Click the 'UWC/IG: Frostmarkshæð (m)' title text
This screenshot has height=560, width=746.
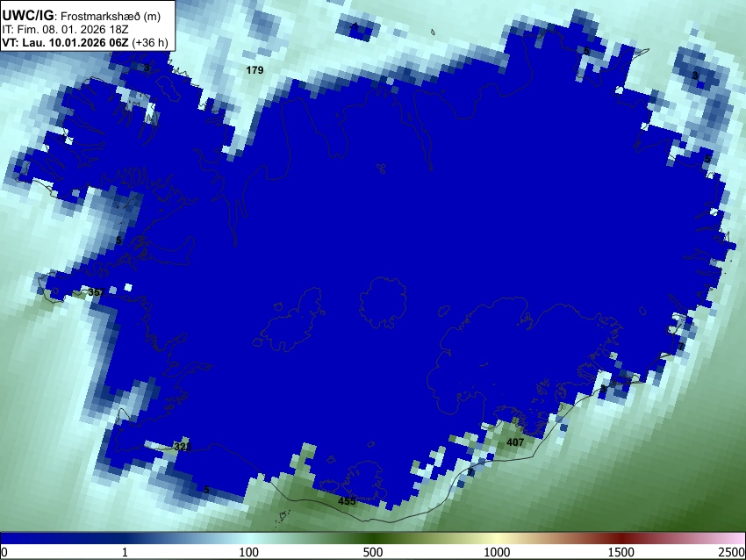click(82, 16)
